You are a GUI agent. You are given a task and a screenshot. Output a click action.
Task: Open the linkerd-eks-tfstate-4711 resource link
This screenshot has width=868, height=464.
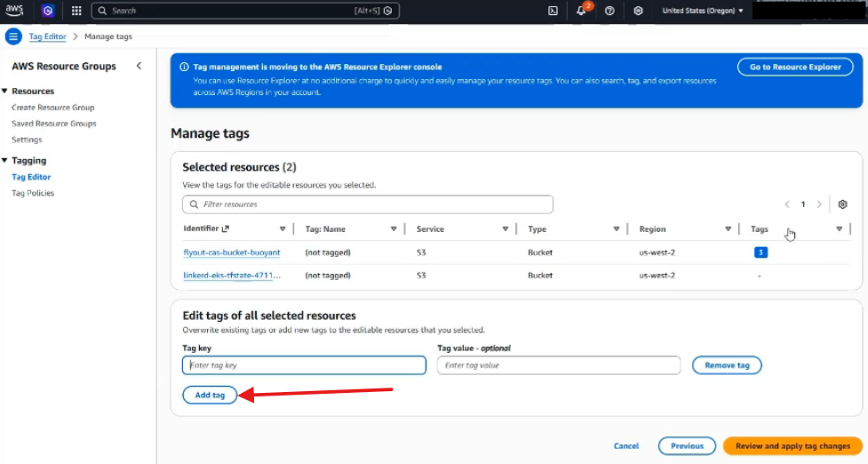click(232, 276)
